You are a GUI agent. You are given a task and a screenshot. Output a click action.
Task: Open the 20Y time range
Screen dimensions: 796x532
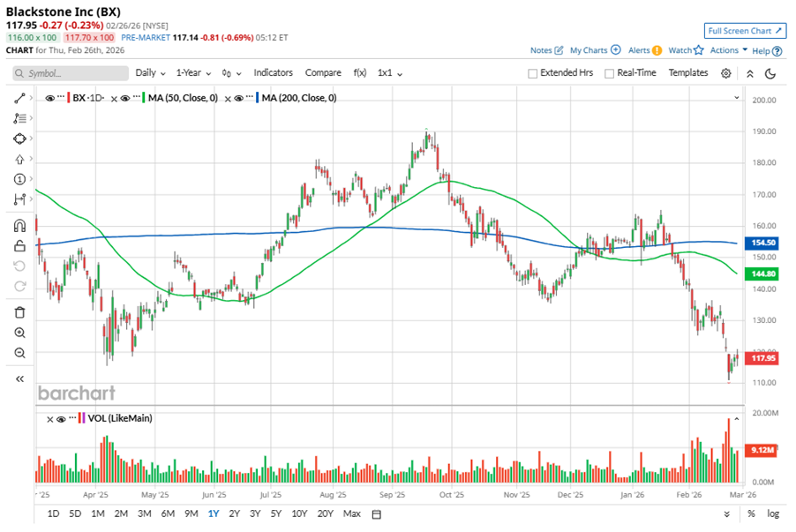(325, 513)
